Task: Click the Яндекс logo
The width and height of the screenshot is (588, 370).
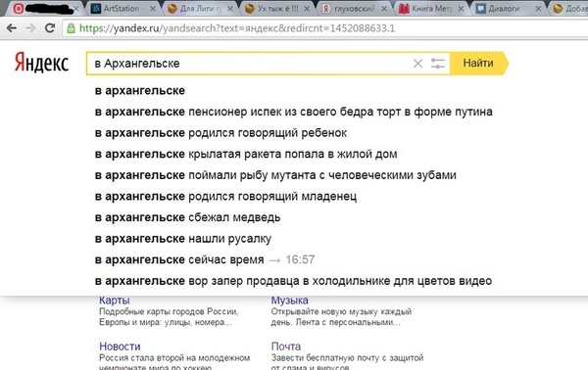Action: point(41,63)
